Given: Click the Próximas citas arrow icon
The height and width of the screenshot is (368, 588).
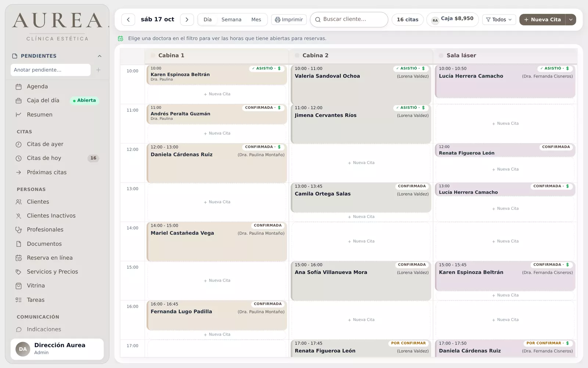Looking at the screenshot, I should point(19,173).
